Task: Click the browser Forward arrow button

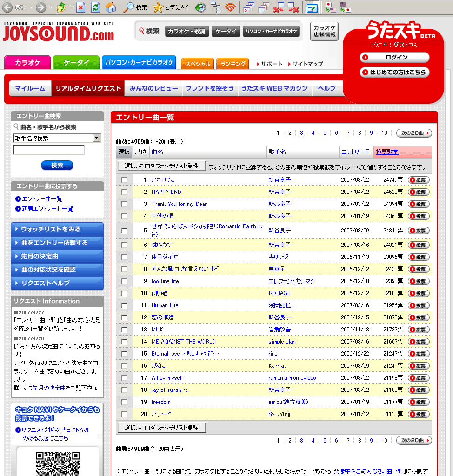Action: pos(41,7)
